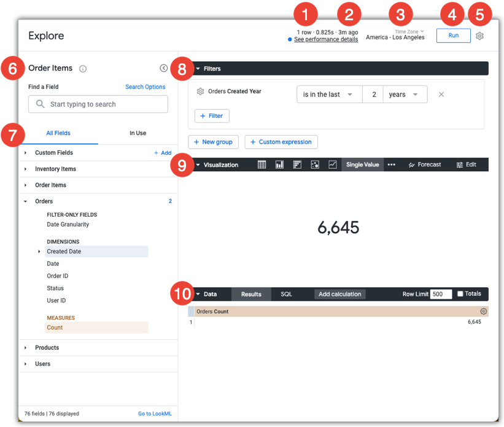Choose the bar chart visualization icon

pyautogui.click(x=297, y=164)
